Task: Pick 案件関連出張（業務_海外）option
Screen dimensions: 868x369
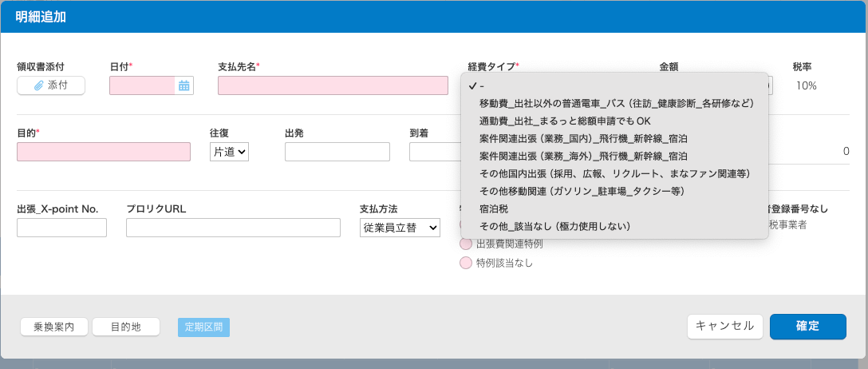Action: (582, 157)
